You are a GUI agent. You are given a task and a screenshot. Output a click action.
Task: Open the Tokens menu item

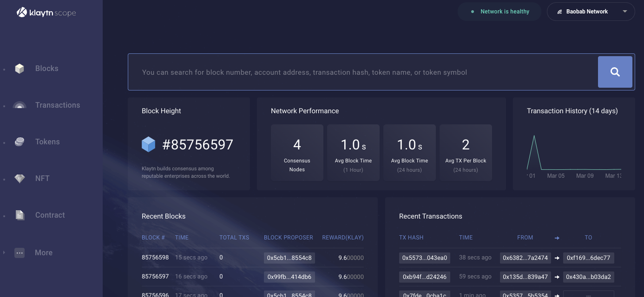(x=47, y=142)
